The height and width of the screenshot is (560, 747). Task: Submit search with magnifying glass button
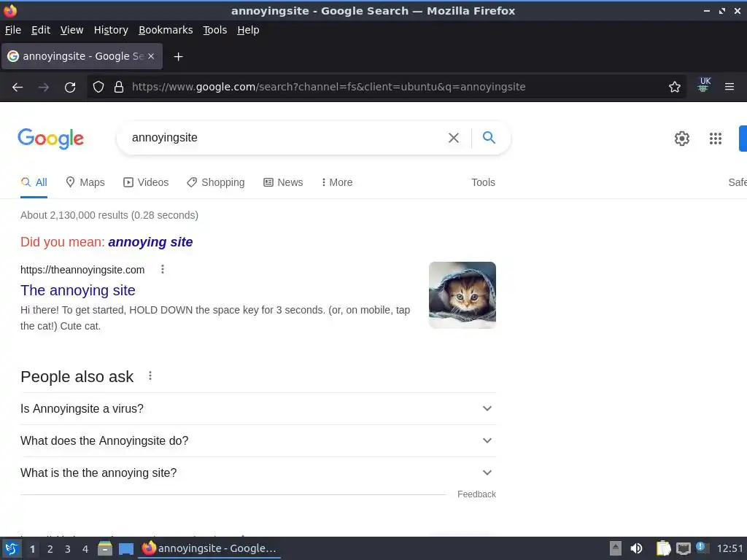pyautogui.click(x=489, y=138)
